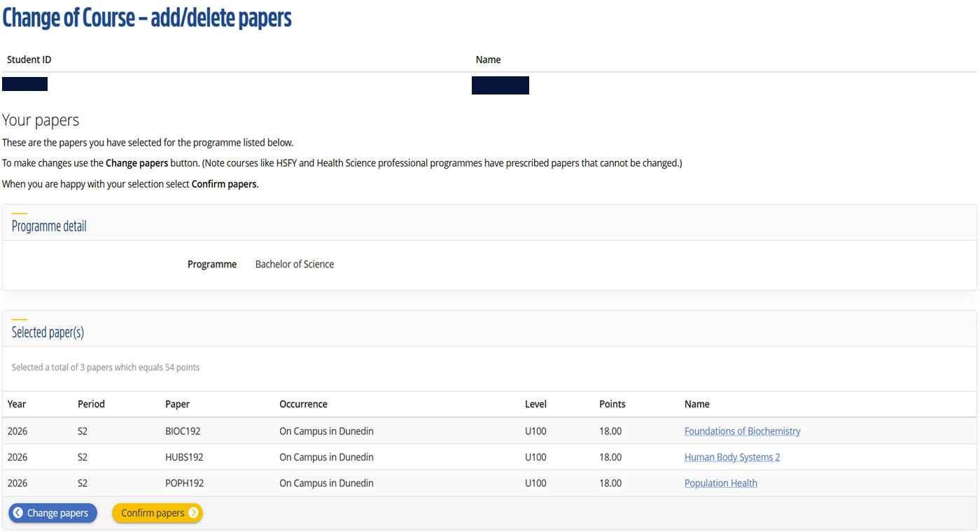Click the Paper column header
The height and width of the screenshot is (532, 980).
click(177, 404)
